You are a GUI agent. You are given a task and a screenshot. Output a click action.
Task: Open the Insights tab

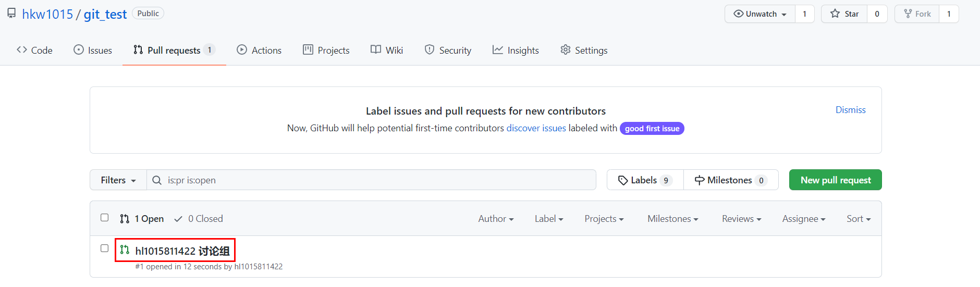click(x=516, y=50)
